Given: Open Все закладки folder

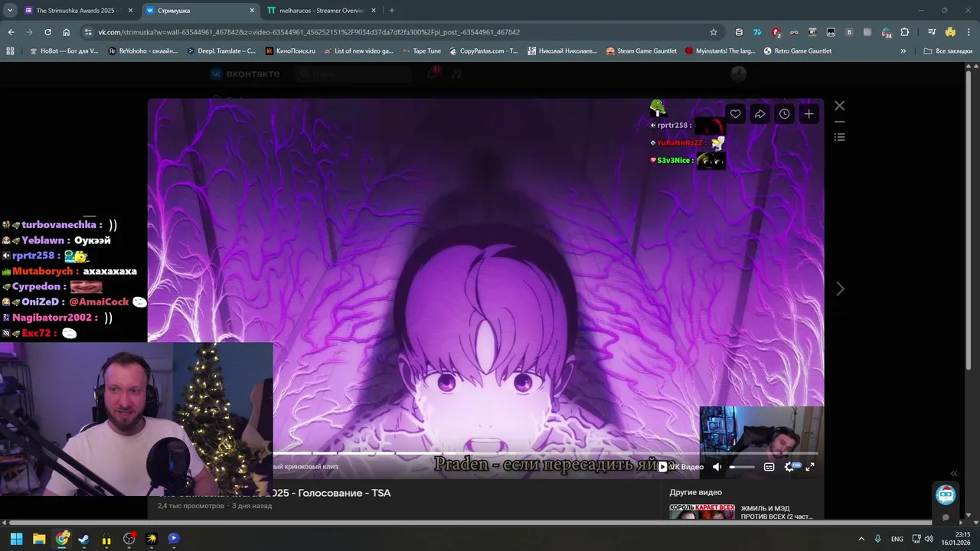Looking at the screenshot, I should pyautogui.click(x=948, y=51).
